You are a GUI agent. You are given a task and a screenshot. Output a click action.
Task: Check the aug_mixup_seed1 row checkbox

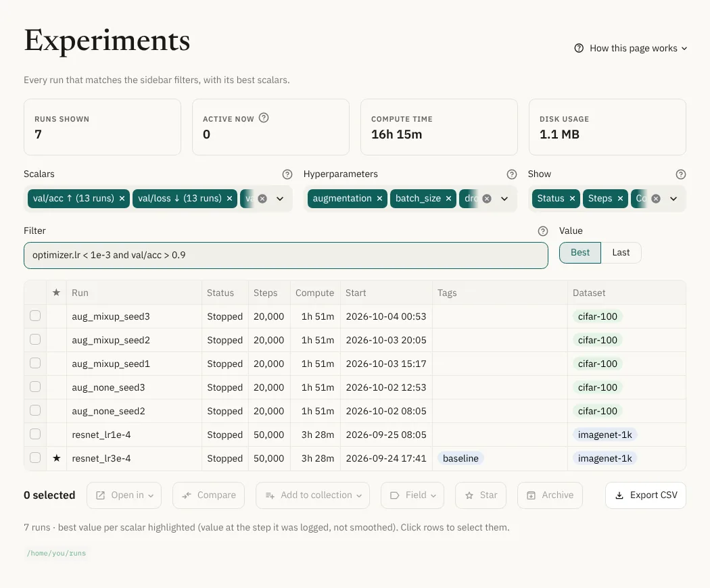pos(35,363)
